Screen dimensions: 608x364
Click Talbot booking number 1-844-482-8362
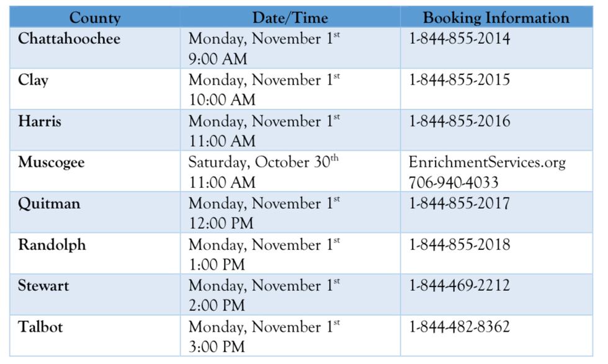[460, 327]
